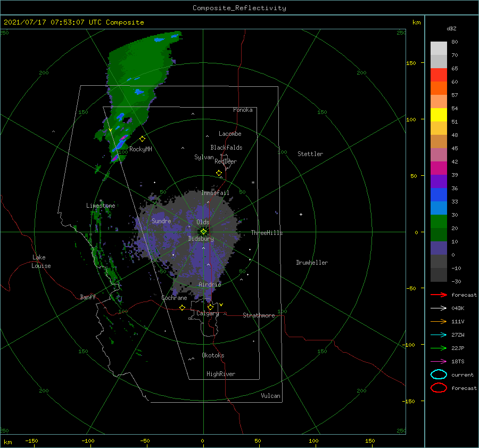Screen dimensions: 479x448
Task: Click the asterisk marker east of Innisfail
Action: tap(253, 183)
